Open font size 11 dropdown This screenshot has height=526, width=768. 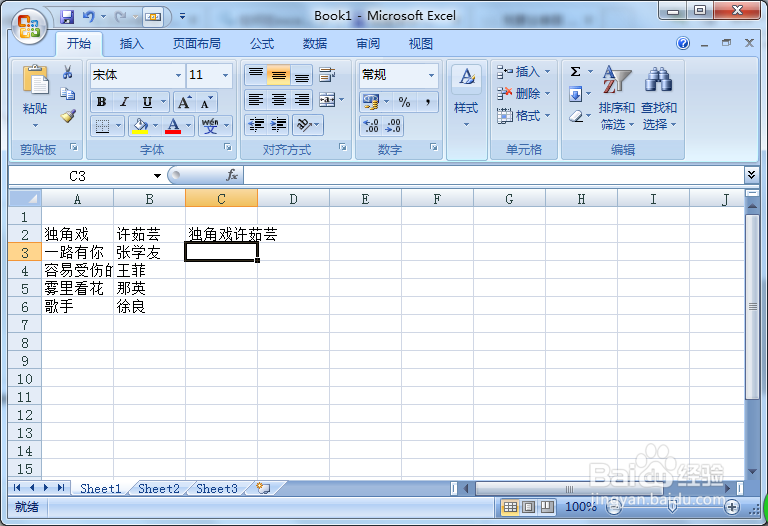225,75
